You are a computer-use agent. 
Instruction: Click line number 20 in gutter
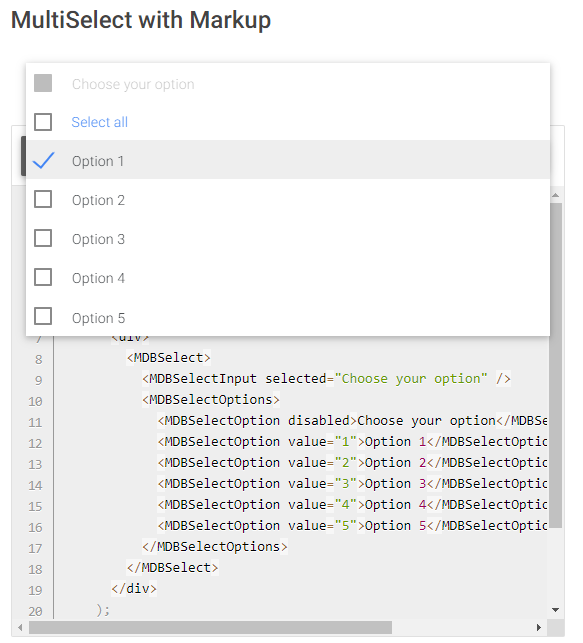tap(35, 611)
